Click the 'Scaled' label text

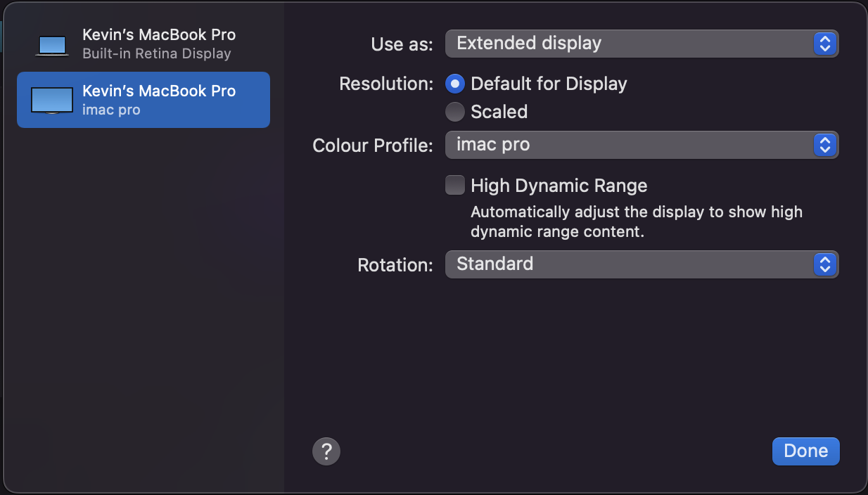click(499, 112)
